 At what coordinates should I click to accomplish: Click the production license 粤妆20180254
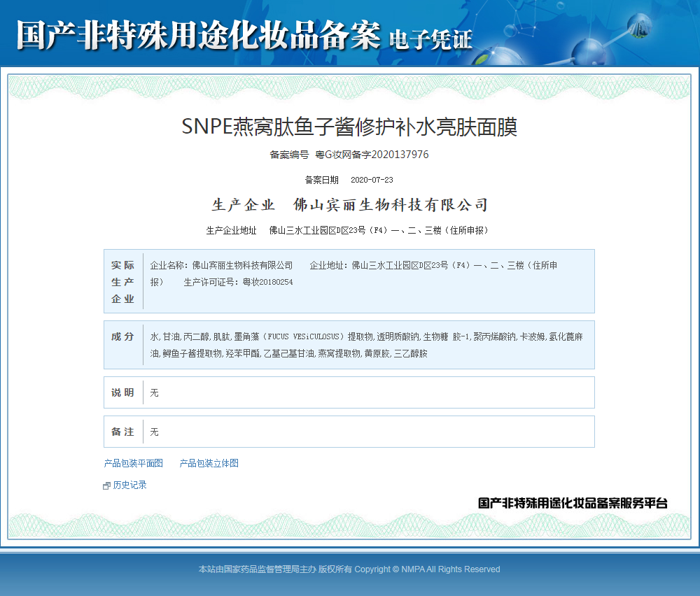tap(268, 282)
